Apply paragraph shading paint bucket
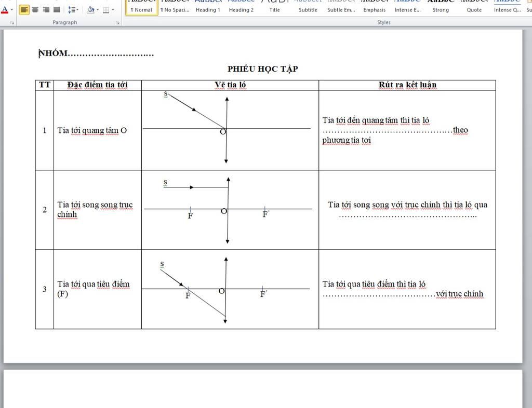Screen dimensions: 532x408 [x=90, y=10]
